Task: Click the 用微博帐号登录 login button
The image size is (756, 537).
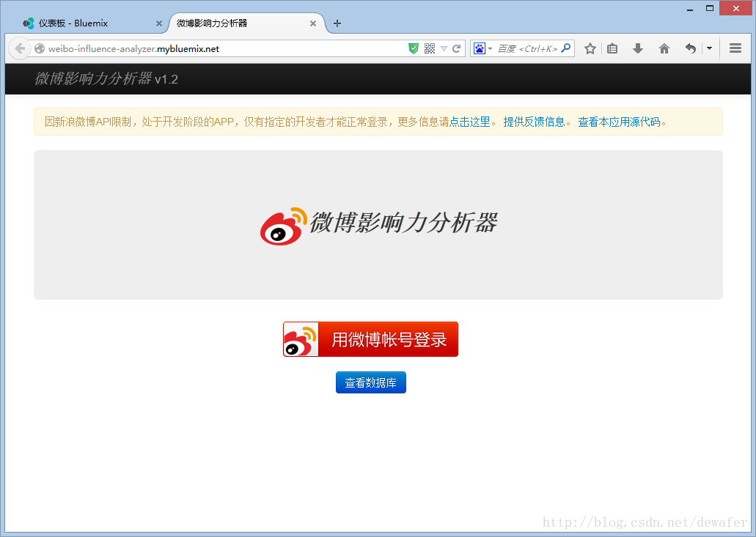Action: (x=370, y=339)
